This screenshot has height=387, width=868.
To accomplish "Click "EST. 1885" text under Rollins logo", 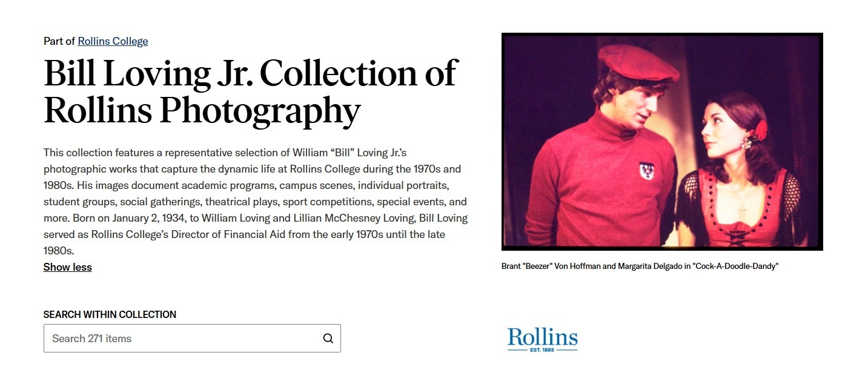I will point(542,349).
